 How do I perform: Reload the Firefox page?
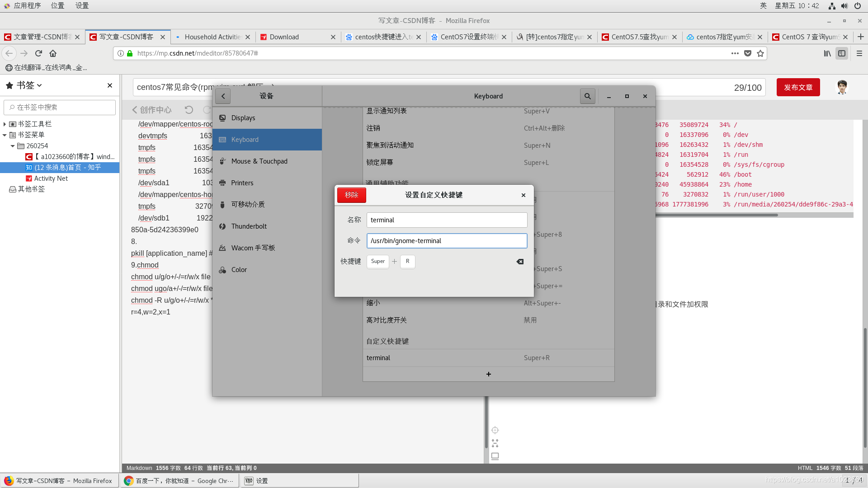38,53
